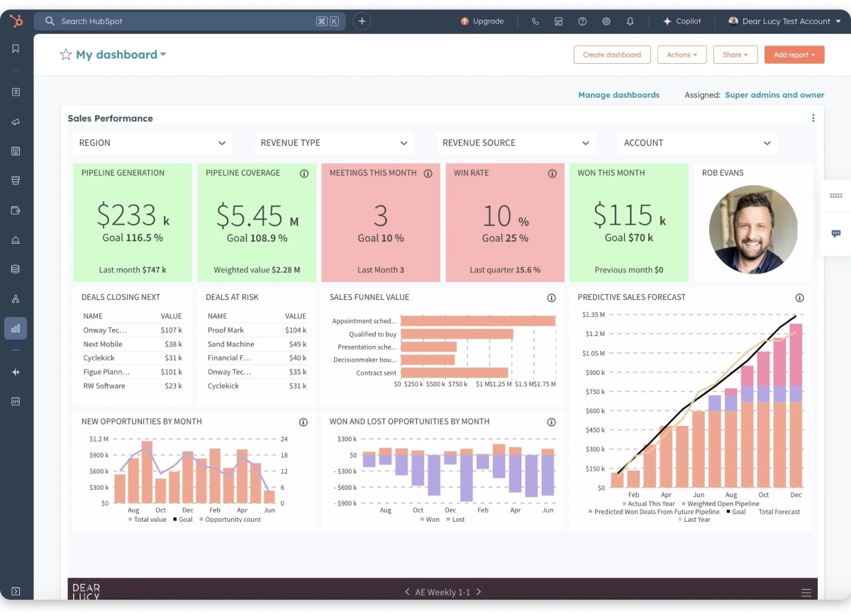Open the My dashboard name dropdown
This screenshot has width=851, height=616.
(121, 55)
